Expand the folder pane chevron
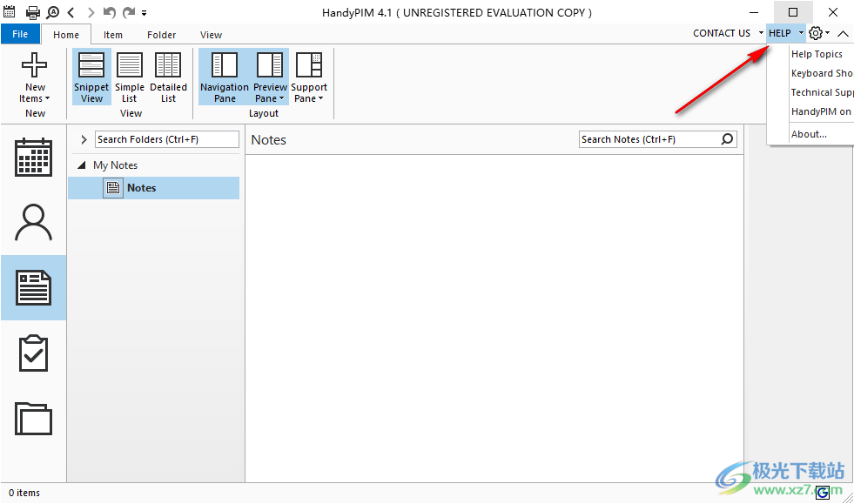 pos(84,139)
